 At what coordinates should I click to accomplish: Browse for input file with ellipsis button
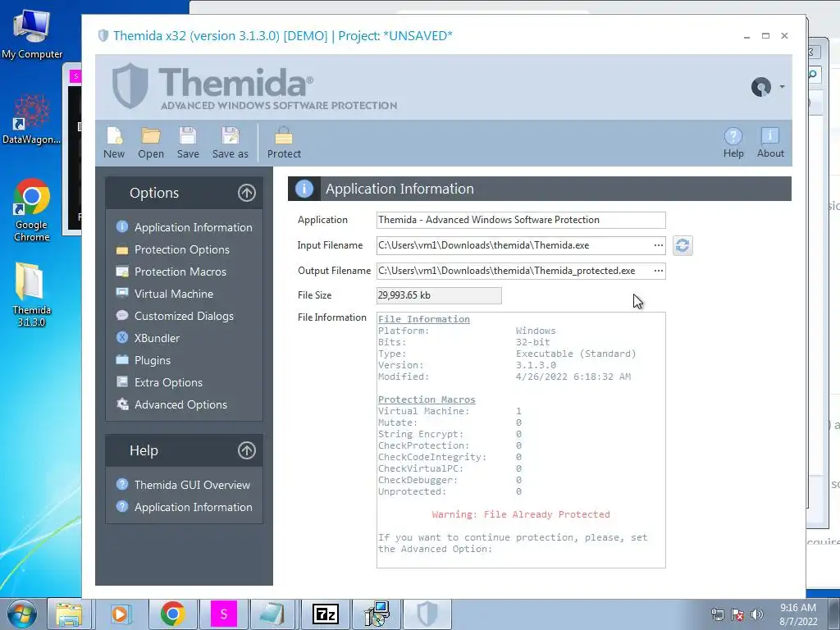[x=659, y=245]
